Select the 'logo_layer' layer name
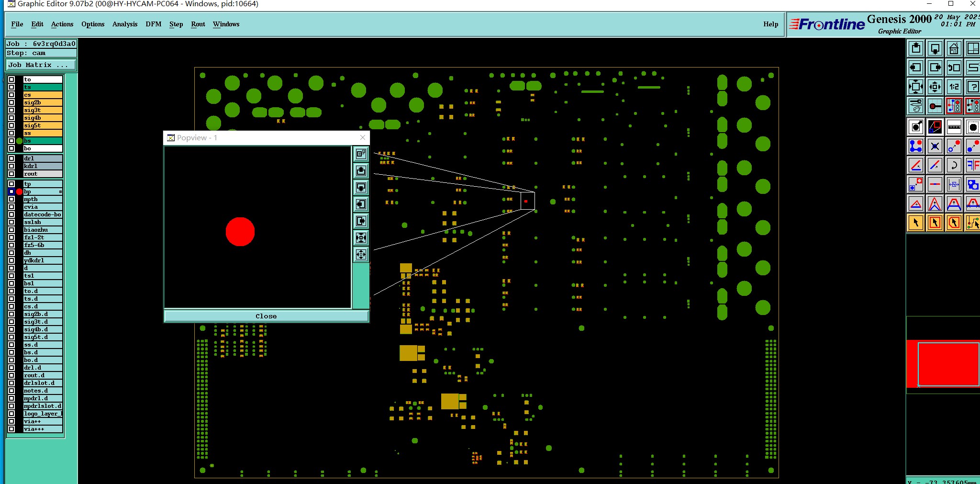Screen dimensions: 980x484 click(43, 414)
